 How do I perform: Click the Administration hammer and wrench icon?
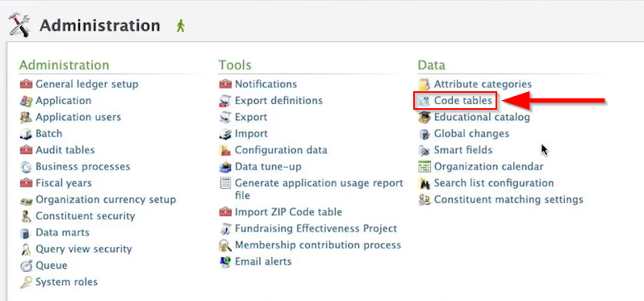click(19, 25)
